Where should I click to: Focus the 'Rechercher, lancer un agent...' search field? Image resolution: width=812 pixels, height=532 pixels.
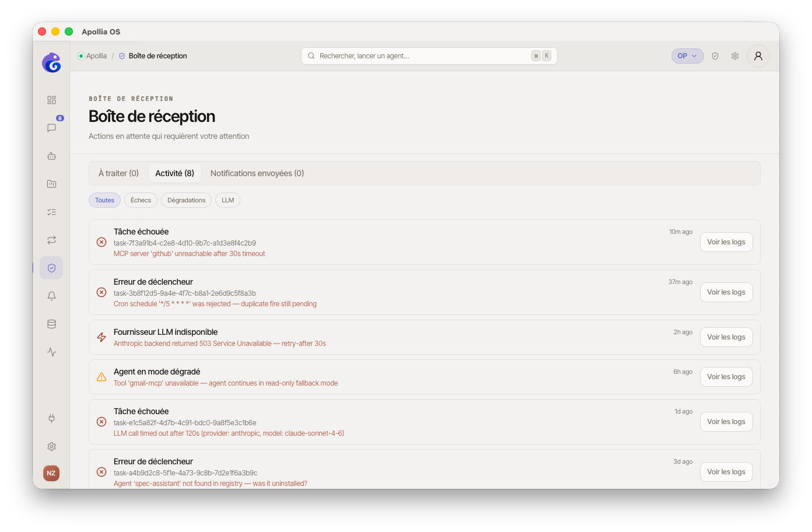429,56
